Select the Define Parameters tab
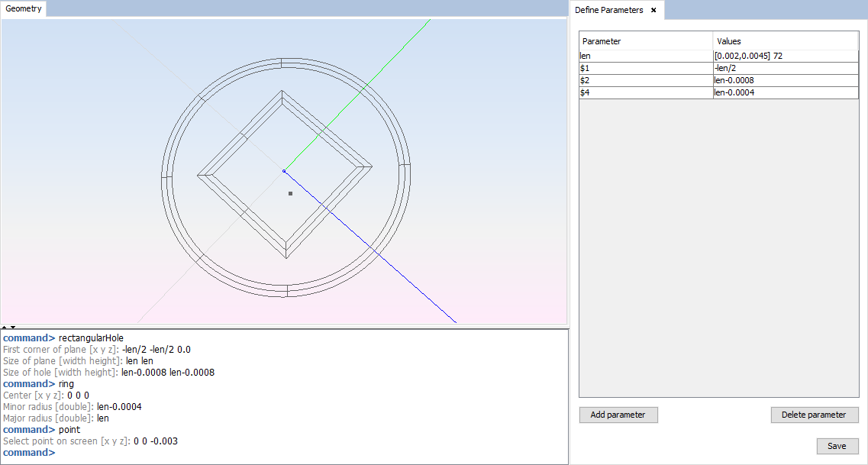Image resolution: width=868 pixels, height=465 pixels. pos(608,10)
